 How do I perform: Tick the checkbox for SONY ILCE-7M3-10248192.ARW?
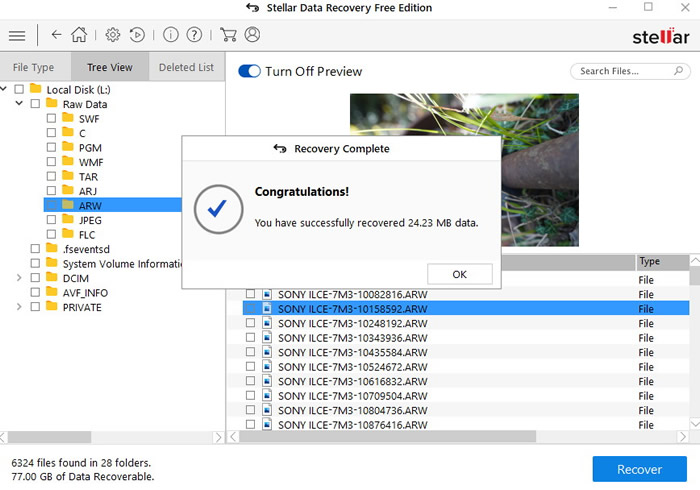[250, 324]
